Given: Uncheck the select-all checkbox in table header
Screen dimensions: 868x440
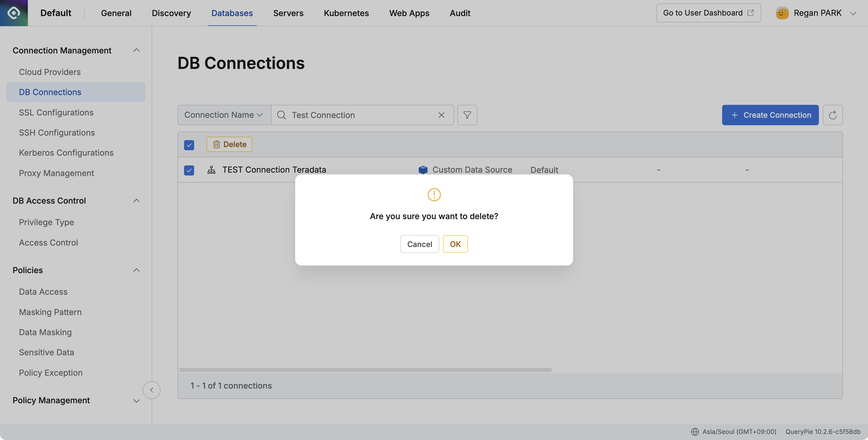Looking at the screenshot, I should [x=189, y=145].
